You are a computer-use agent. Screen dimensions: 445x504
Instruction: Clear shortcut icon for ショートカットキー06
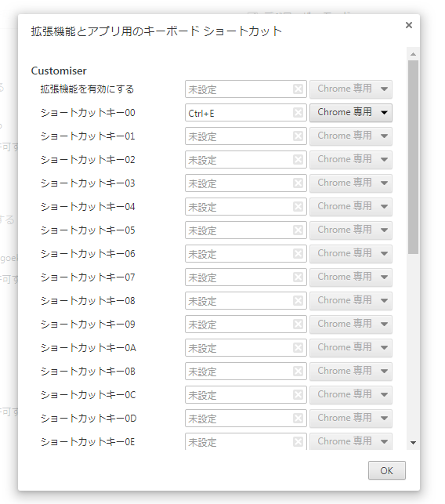(298, 254)
